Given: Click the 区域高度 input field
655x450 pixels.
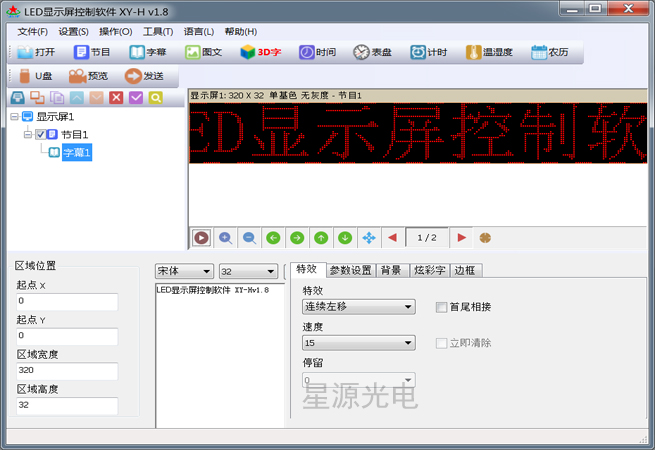Looking at the screenshot, I should click(67, 405).
